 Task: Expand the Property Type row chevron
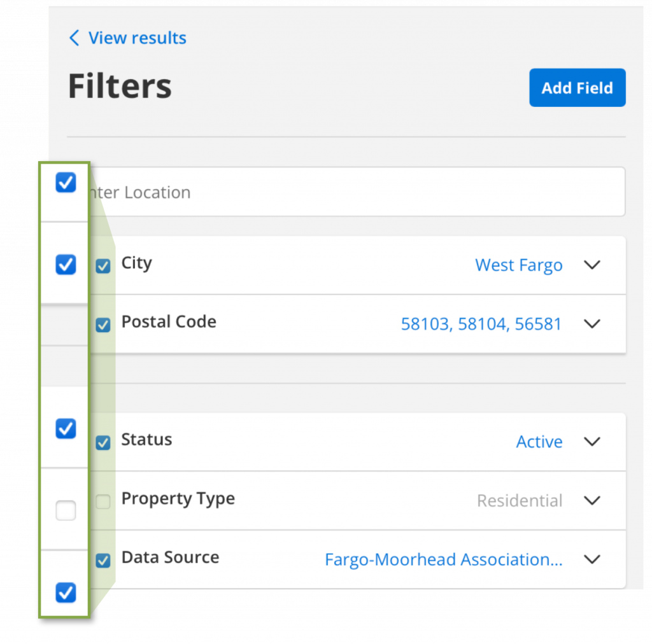[x=592, y=501]
